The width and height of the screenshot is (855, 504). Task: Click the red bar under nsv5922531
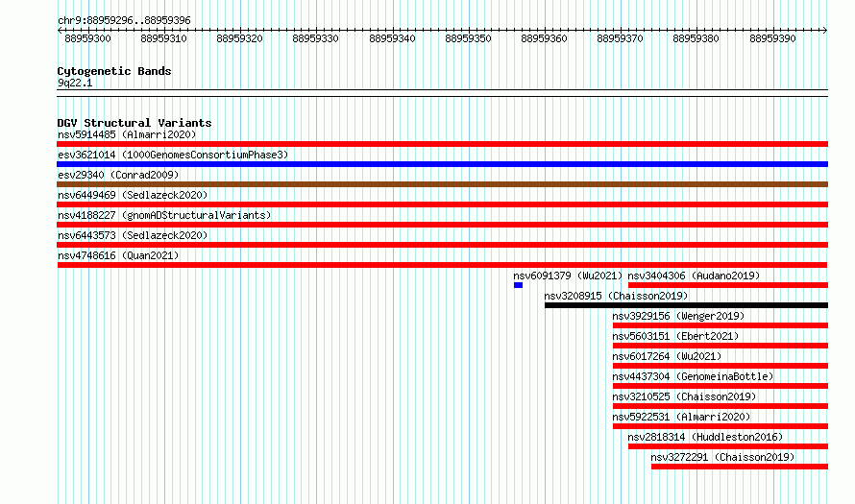[721, 426]
